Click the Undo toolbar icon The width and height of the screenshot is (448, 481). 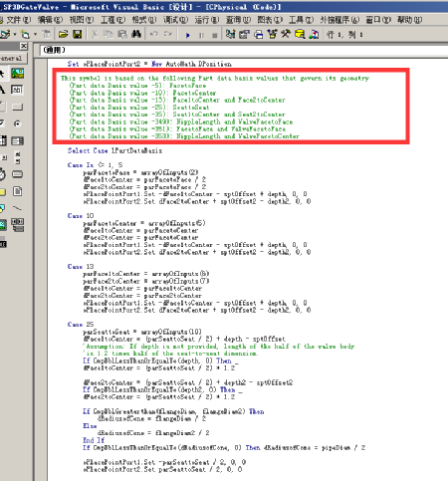[154, 34]
